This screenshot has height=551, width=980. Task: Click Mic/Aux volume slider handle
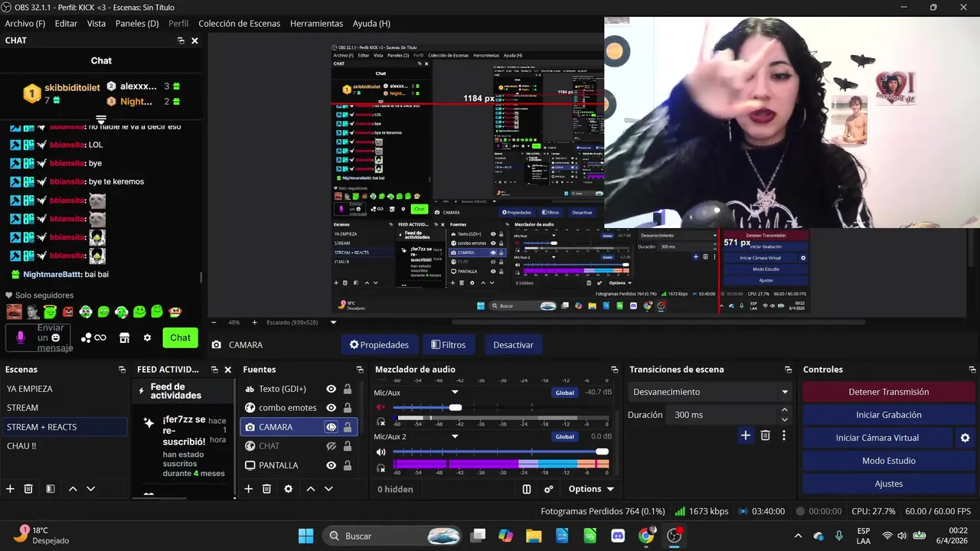coord(456,408)
